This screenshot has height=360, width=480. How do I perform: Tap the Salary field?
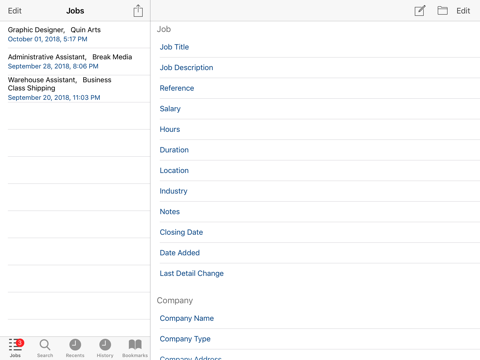pos(320,109)
